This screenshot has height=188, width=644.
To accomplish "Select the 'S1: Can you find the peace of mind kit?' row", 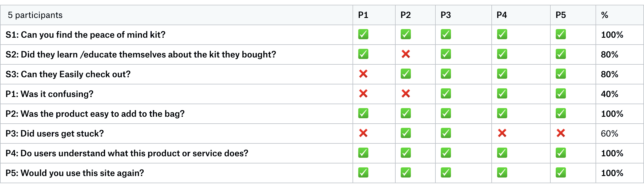I will [322, 35].
